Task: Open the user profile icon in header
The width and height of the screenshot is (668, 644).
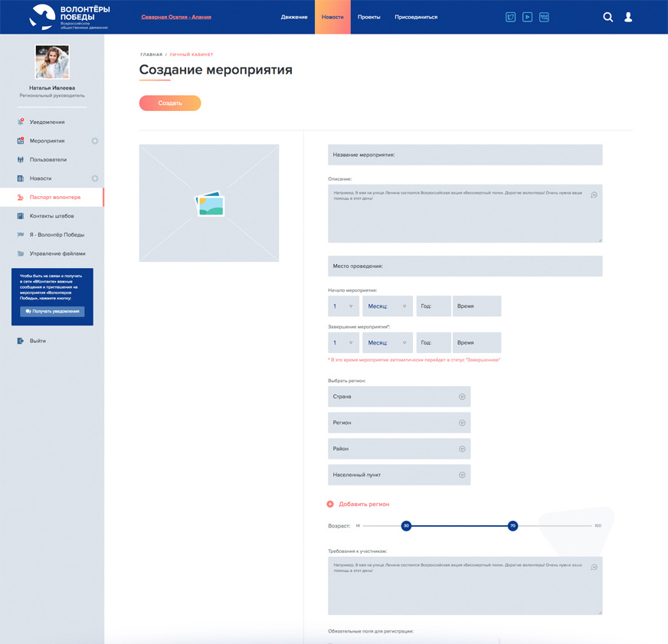Action: tap(628, 17)
